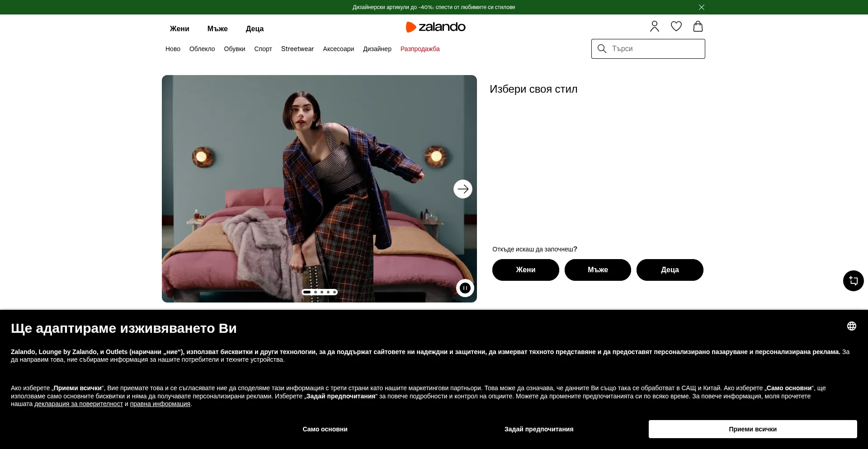The width and height of the screenshot is (868, 449).
Task: Open the shopping bag icon
Action: (x=698, y=27)
